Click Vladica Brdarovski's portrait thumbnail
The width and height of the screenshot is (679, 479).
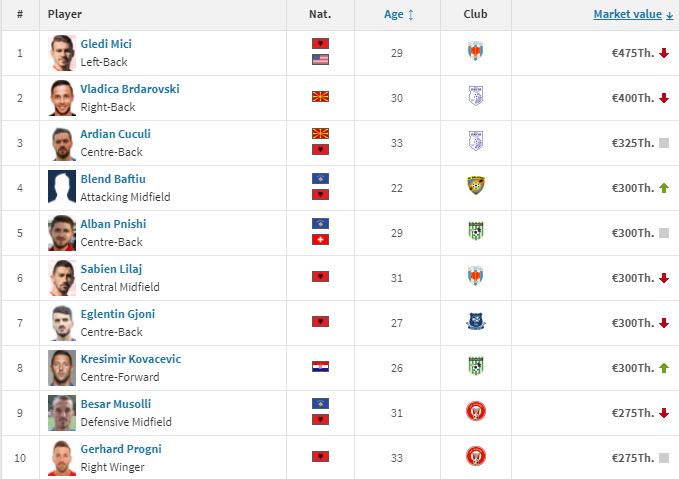pos(62,97)
